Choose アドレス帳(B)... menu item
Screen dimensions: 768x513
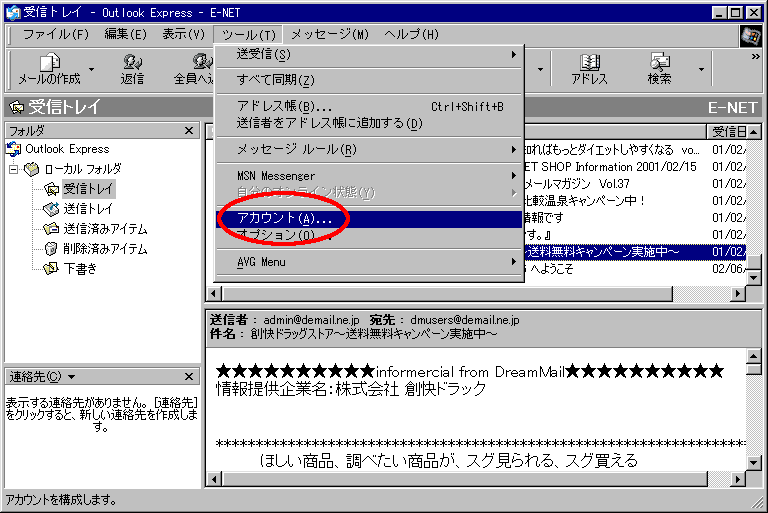tap(369, 106)
